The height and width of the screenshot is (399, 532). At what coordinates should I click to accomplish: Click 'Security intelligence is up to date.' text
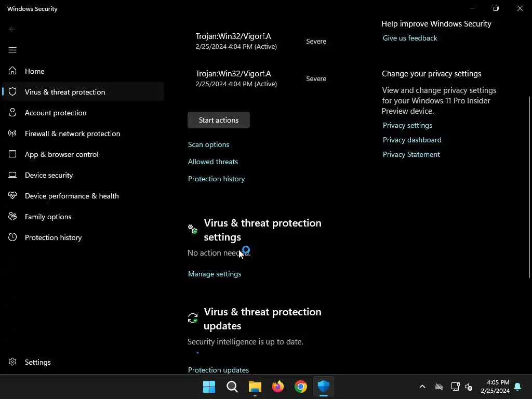point(245,342)
